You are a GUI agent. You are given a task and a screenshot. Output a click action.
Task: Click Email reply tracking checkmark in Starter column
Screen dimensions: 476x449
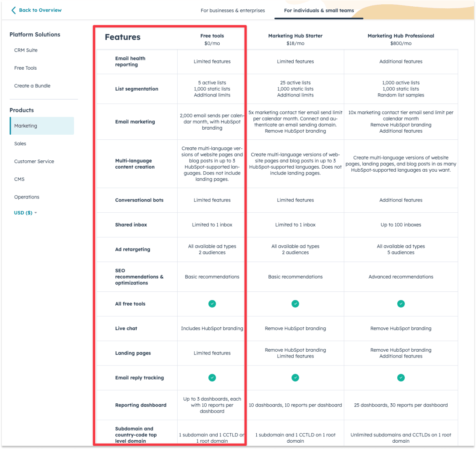click(295, 377)
